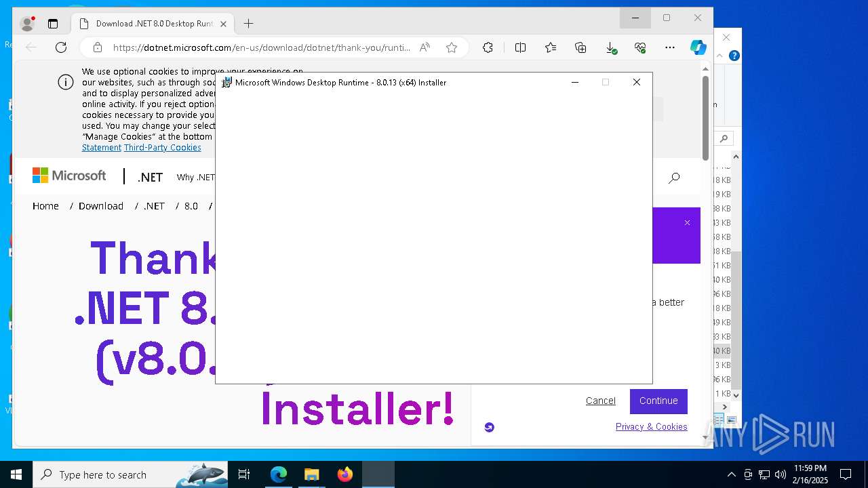Viewport: 868px width, 488px height.
Task: Click the help icon in Explorer window
Action: pos(734,56)
